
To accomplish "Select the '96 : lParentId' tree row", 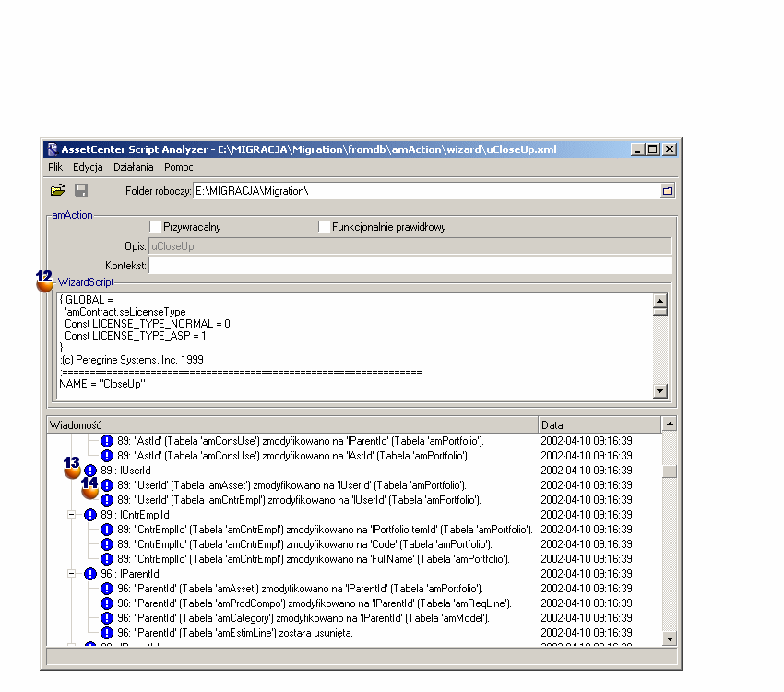I will (x=130, y=574).
